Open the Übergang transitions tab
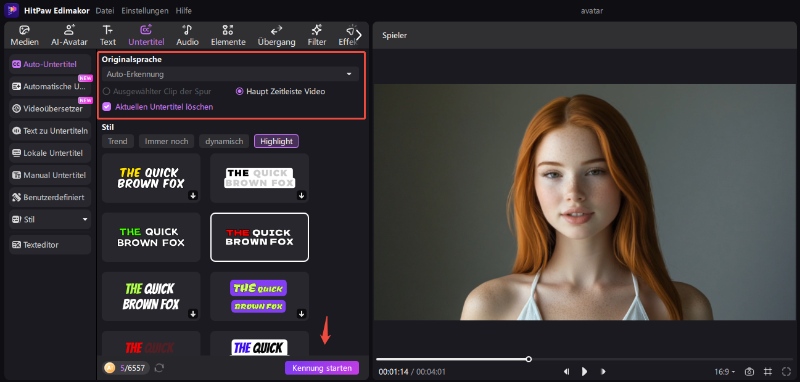The height and width of the screenshot is (382, 800). (277, 36)
